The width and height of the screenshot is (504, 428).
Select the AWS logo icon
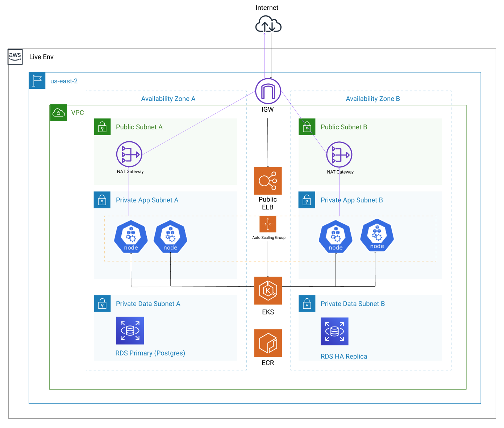tap(15, 57)
